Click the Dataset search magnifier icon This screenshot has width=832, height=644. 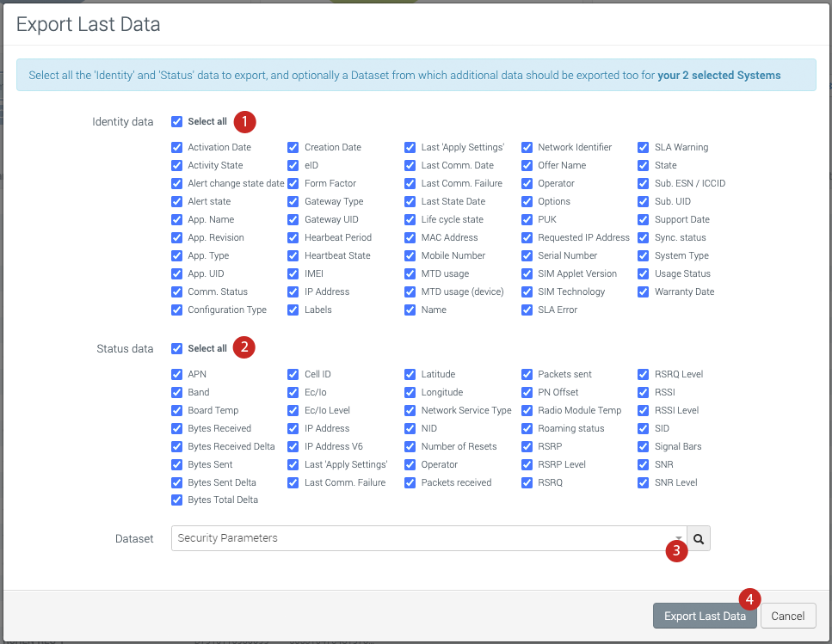click(699, 538)
